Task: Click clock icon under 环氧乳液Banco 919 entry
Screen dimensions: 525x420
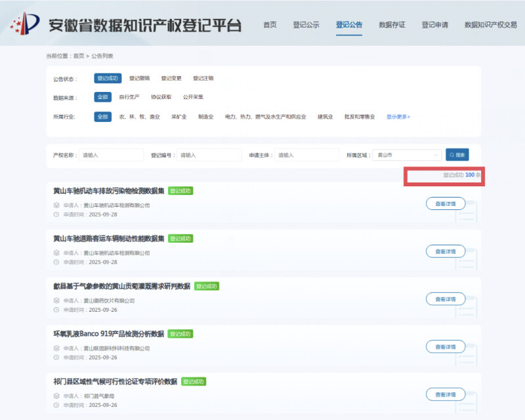Action: click(x=56, y=357)
